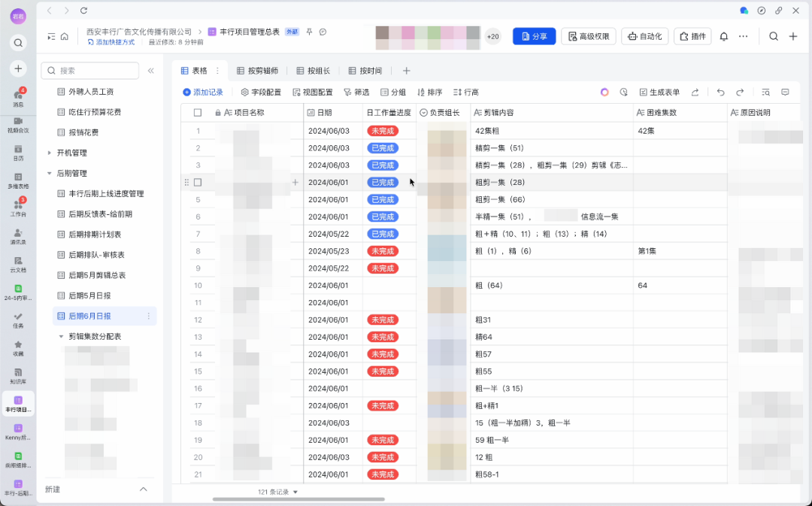Open the 121 条记录 dropdown
The image size is (812, 506).
(278, 492)
